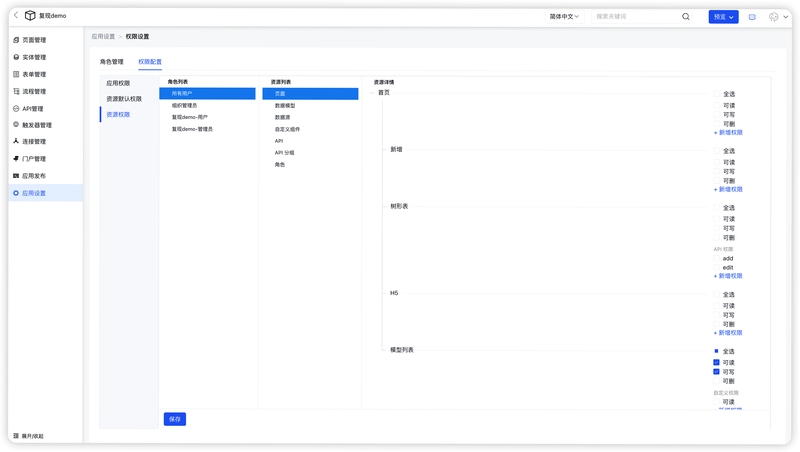Screen dimensions: 800x452
Task: Click 新增权限 link under 新增
Action: (x=728, y=189)
